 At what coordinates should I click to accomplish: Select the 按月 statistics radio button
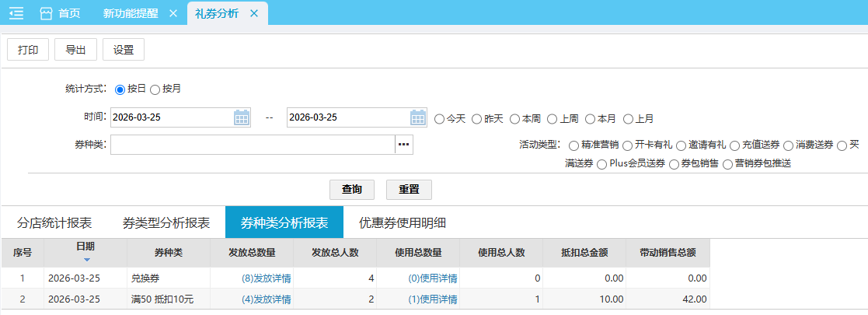(x=155, y=89)
